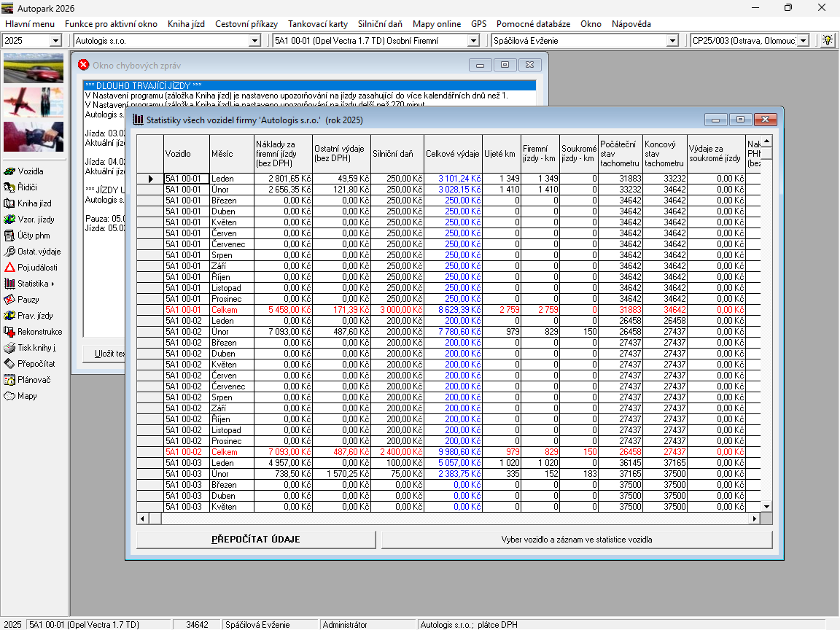Click the Plánovač calendar item
The image size is (840, 630).
click(x=36, y=380)
